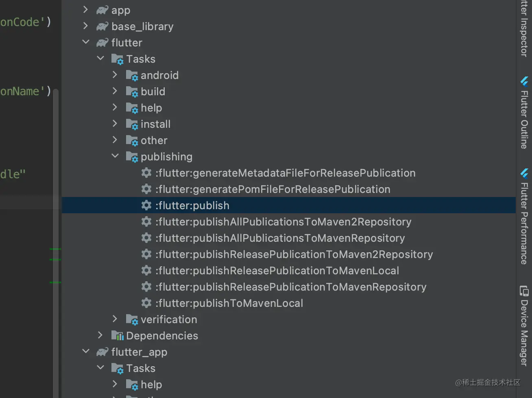Select the publishing group label
532x398 pixels.
pyautogui.click(x=166, y=157)
